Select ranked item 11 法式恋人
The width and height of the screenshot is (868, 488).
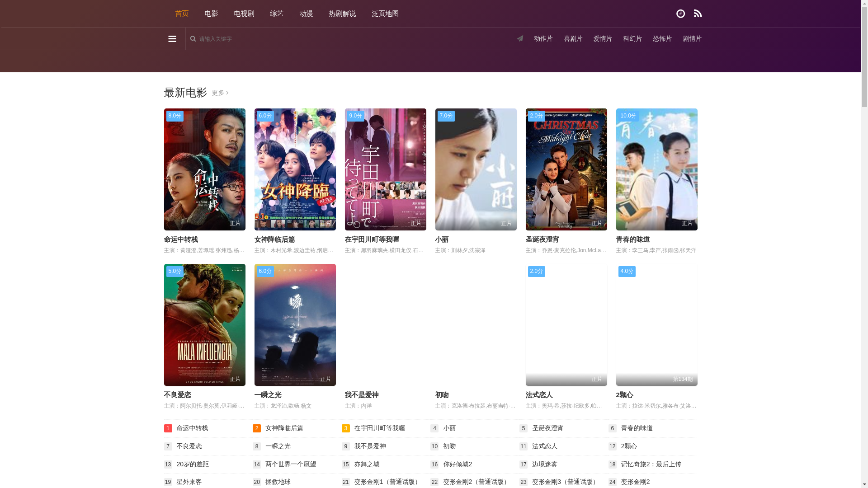(x=544, y=446)
